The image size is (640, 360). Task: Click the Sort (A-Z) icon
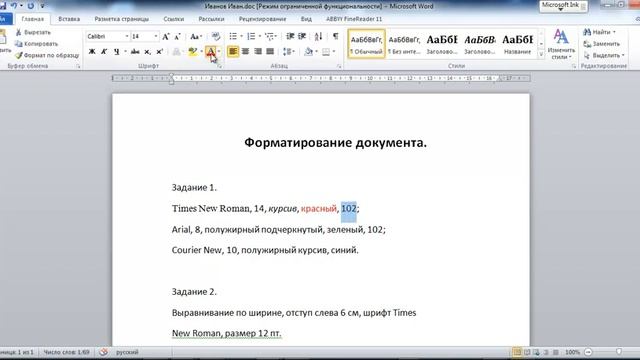[318, 37]
